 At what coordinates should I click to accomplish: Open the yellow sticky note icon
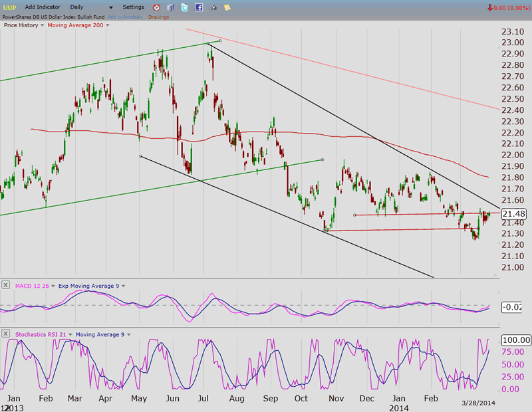(x=227, y=7)
